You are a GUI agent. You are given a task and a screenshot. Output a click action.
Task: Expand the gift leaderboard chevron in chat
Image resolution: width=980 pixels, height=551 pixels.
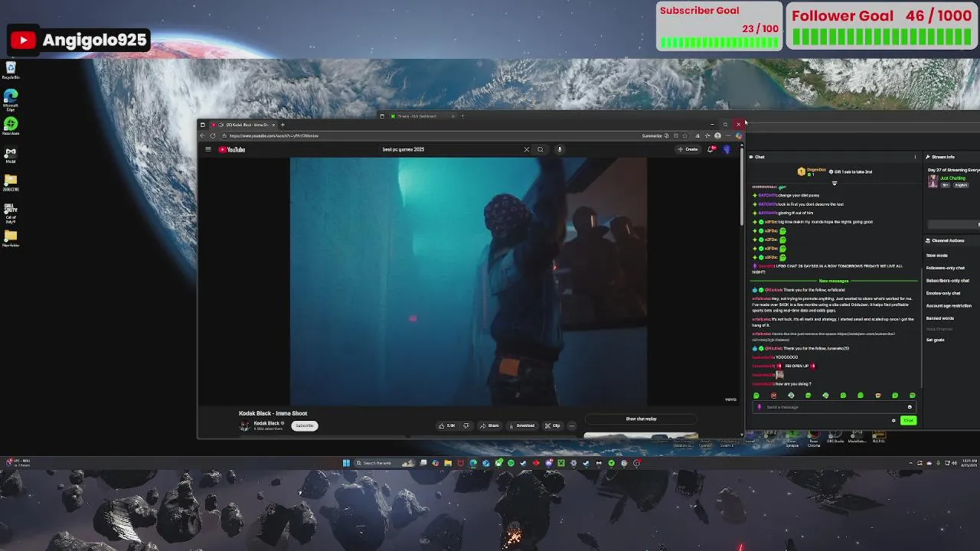click(835, 183)
